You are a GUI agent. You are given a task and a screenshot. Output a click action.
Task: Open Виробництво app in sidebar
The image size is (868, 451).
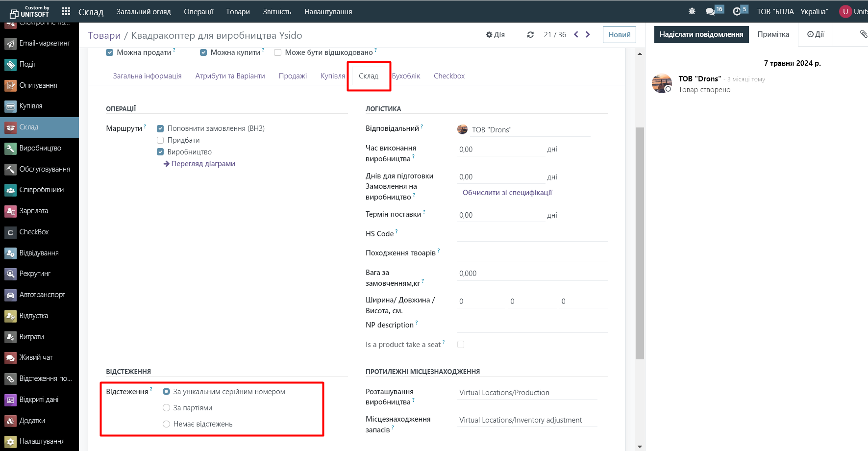40,148
